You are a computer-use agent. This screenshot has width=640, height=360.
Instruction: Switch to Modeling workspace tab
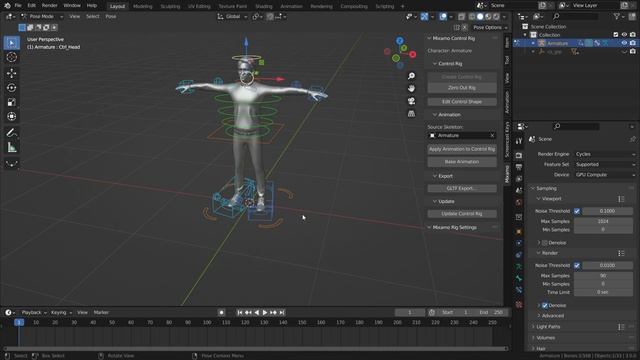[x=142, y=6]
